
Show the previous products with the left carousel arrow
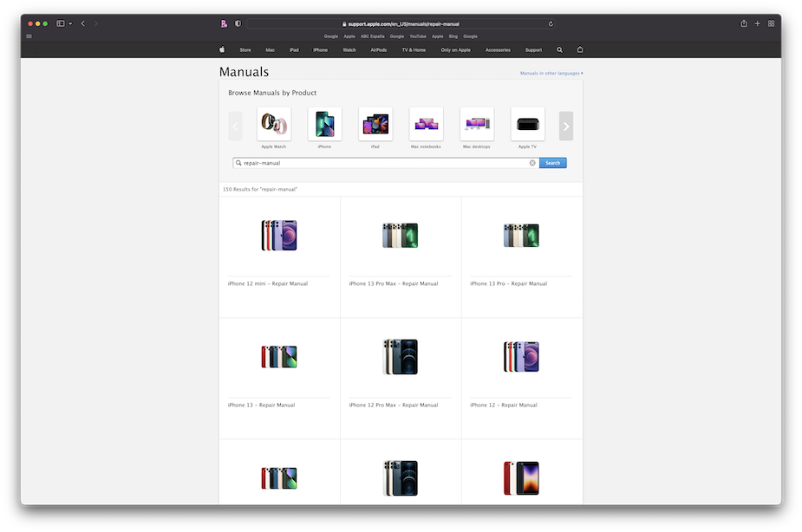coord(235,126)
